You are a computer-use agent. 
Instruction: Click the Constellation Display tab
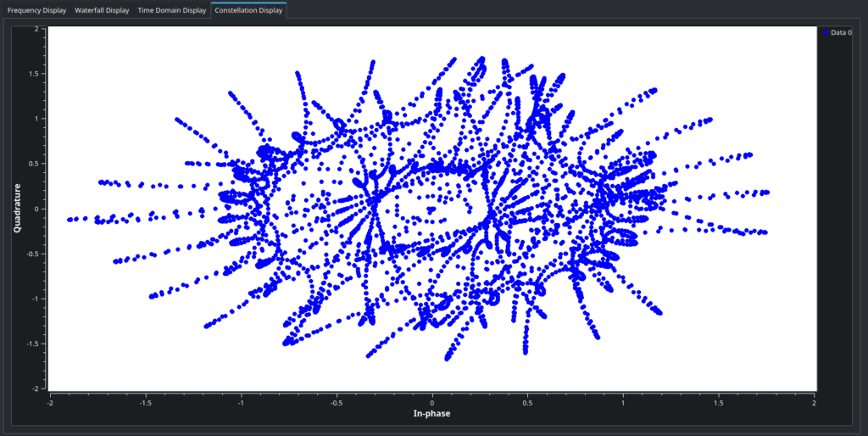click(248, 10)
